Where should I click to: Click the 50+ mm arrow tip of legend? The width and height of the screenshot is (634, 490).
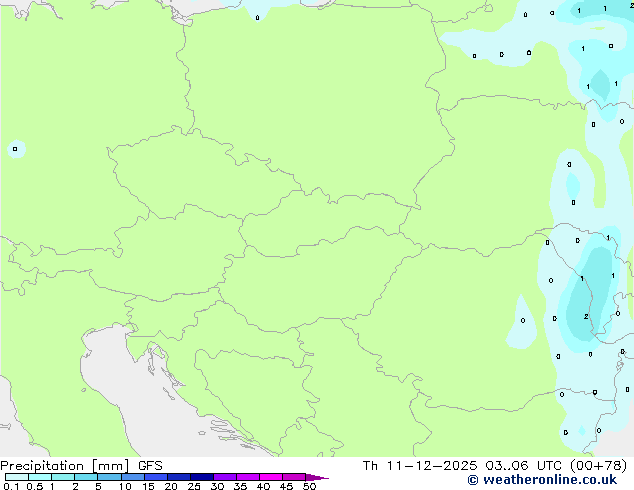point(317,477)
